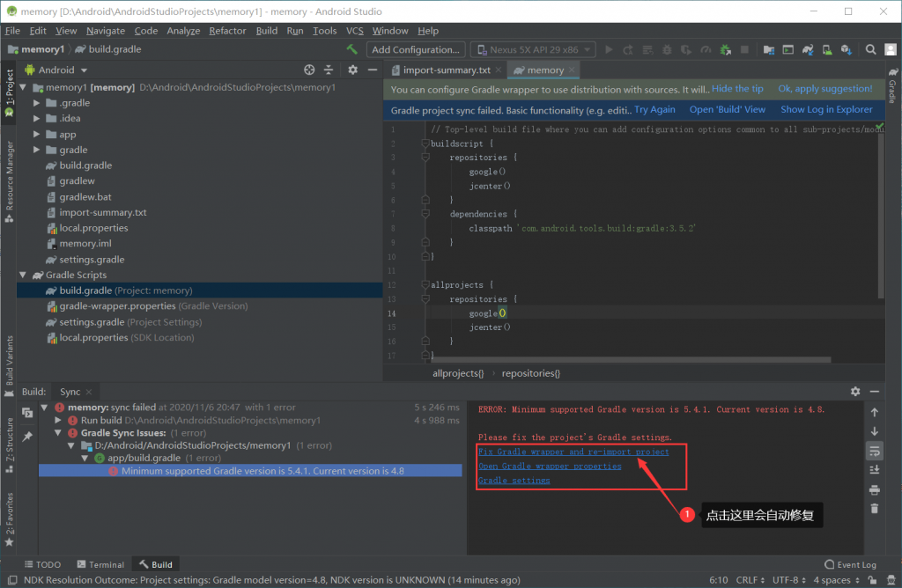902x588 pixels.
Task: Click the Make Project hammer icon
Action: pyautogui.click(x=351, y=49)
